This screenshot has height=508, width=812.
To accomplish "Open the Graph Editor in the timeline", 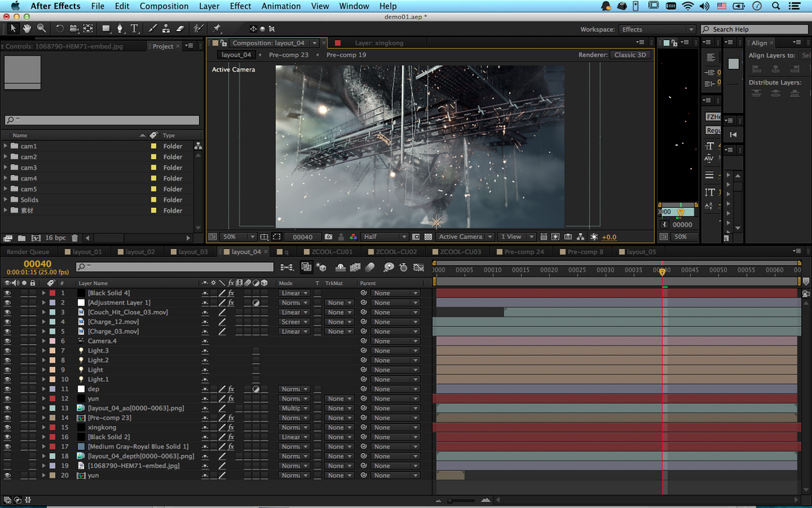I will (x=419, y=267).
